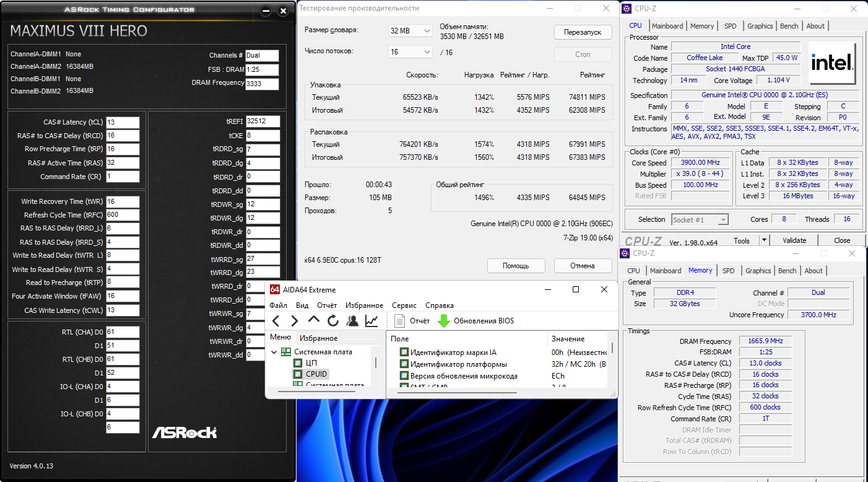868x482 pixels.
Task: Open the AIDA64 user/manage icon
Action: pyautogui.click(x=352, y=320)
